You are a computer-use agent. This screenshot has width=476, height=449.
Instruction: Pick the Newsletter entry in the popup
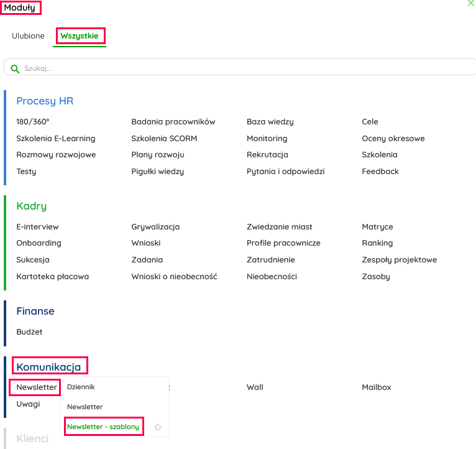[x=85, y=407]
